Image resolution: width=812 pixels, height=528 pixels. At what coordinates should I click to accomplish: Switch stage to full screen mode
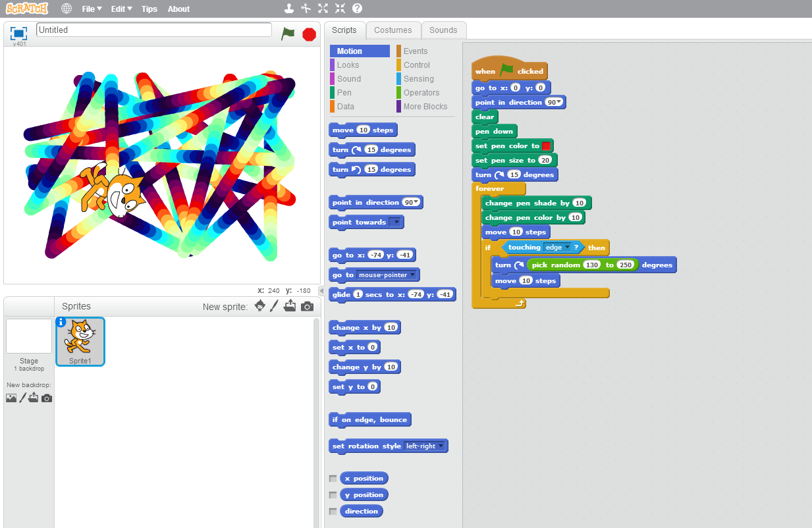point(19,33)
